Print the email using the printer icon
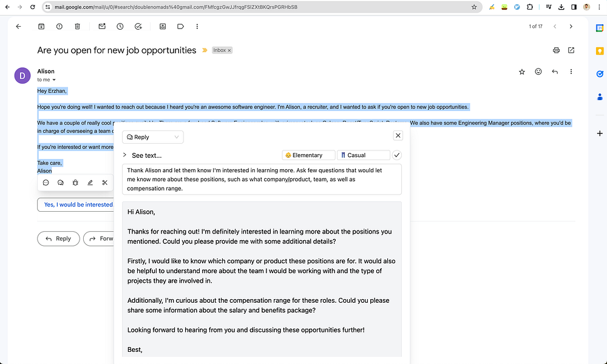The width and height of the screenshot is (607, 364). coord(556,50)
